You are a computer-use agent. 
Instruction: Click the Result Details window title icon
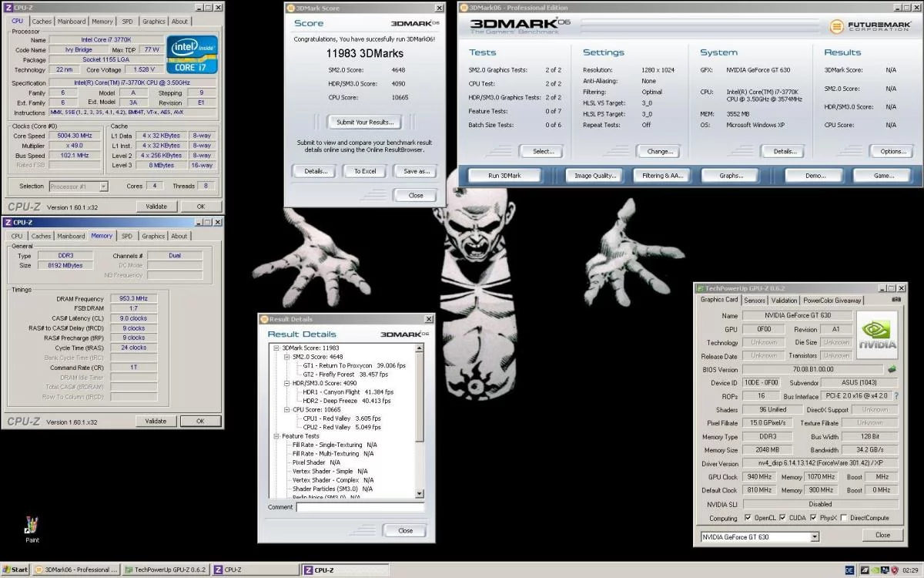[264, 319]
